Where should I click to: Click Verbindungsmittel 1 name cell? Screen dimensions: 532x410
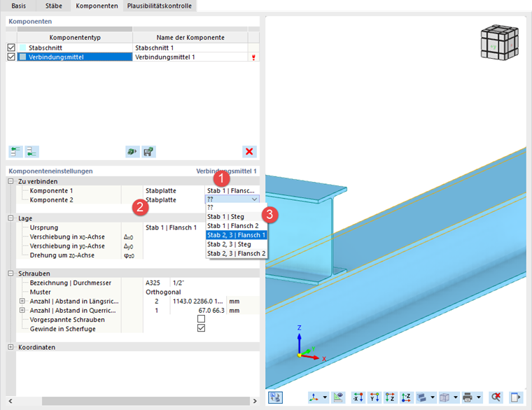tap(190, 57)
